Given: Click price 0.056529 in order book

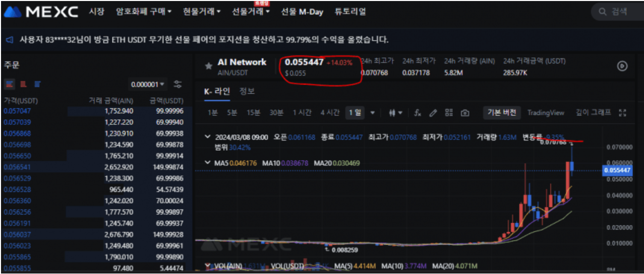Looking at the screenshot, I should (x=17, y=178).
